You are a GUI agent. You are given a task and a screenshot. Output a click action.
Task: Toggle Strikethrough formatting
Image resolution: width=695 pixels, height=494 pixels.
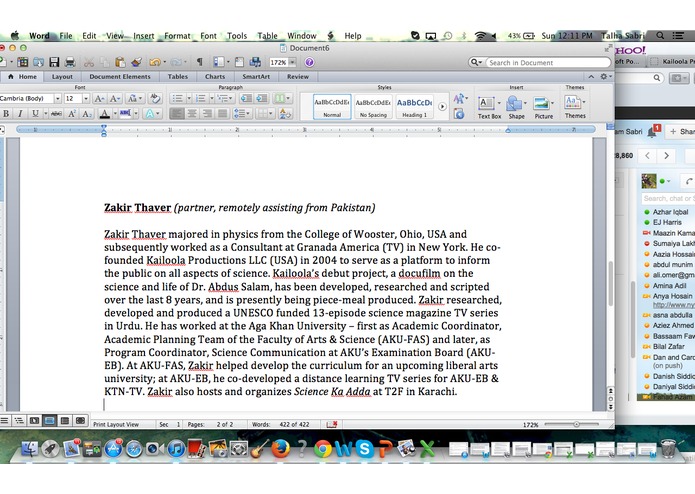[56, 114]
